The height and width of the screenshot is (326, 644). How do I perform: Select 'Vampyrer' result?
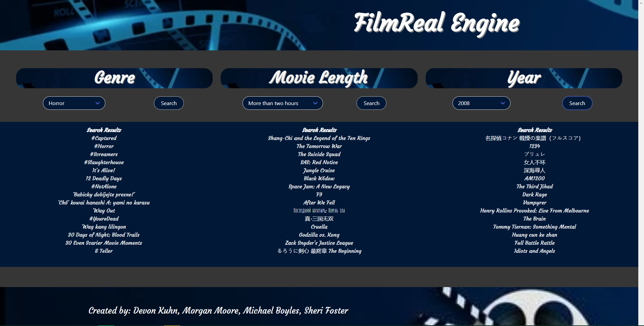[535, 202]
